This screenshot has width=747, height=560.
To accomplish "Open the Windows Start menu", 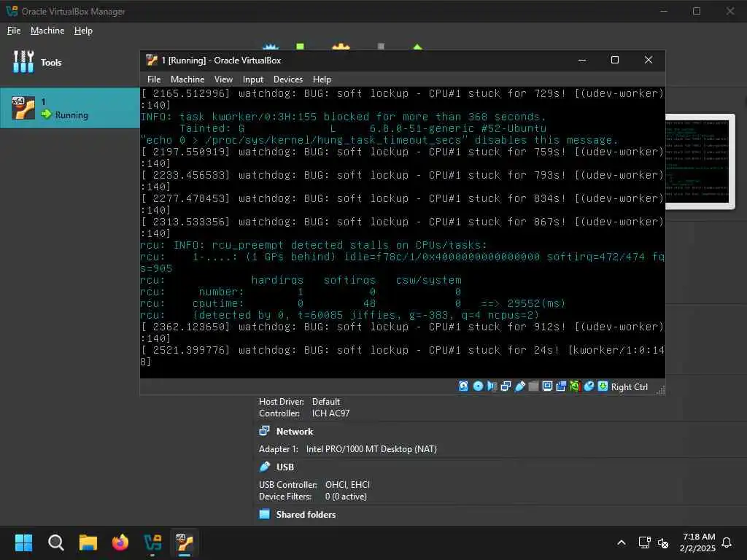I will click(23, 542).
